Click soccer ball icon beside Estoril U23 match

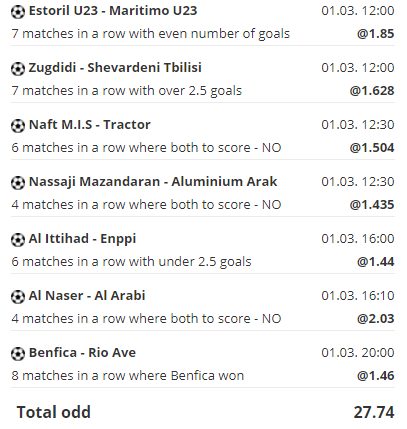(18, 12)
